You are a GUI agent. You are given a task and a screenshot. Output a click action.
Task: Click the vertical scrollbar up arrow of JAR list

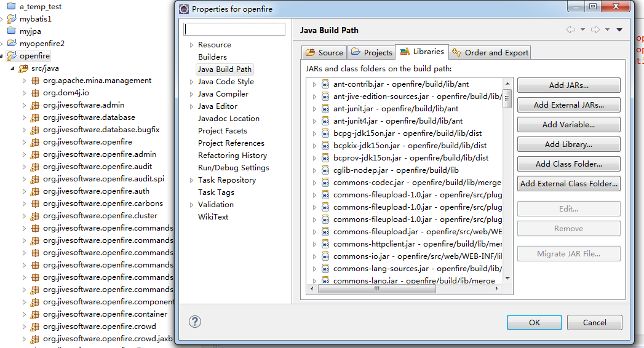(507, 83)
